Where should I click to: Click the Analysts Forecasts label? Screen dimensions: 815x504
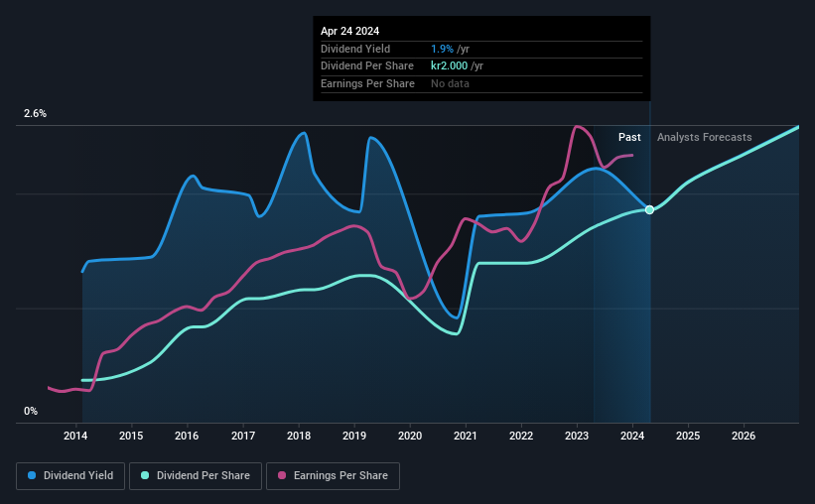click(x=704, y=137)
